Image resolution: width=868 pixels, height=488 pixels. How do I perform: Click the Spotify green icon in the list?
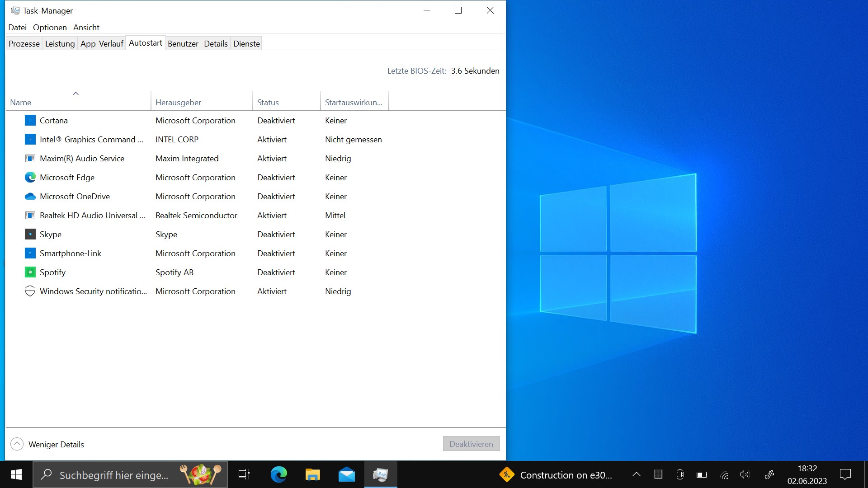[30, 272]
